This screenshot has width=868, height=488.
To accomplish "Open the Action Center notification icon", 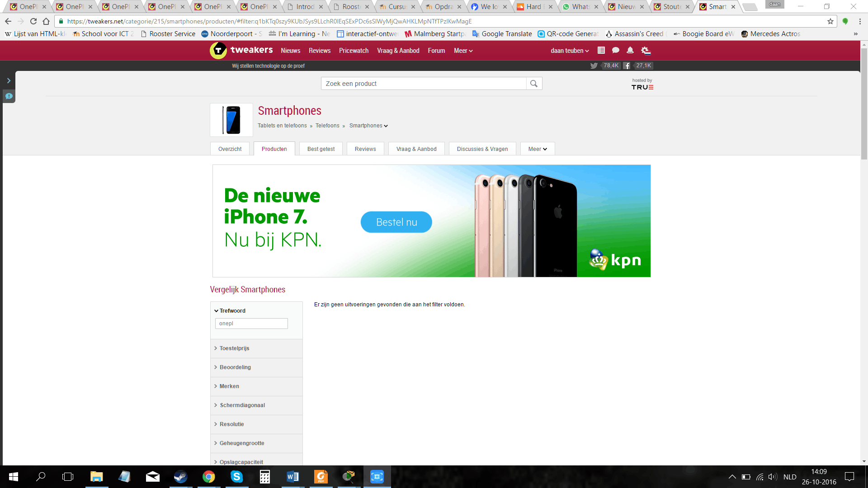I will (x=849, y=477).
